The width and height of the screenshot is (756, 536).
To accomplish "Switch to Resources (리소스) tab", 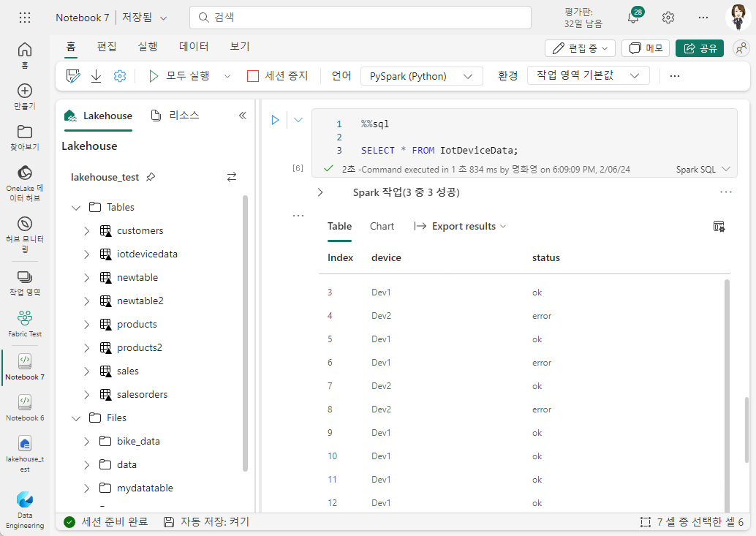I will [175, 116].
